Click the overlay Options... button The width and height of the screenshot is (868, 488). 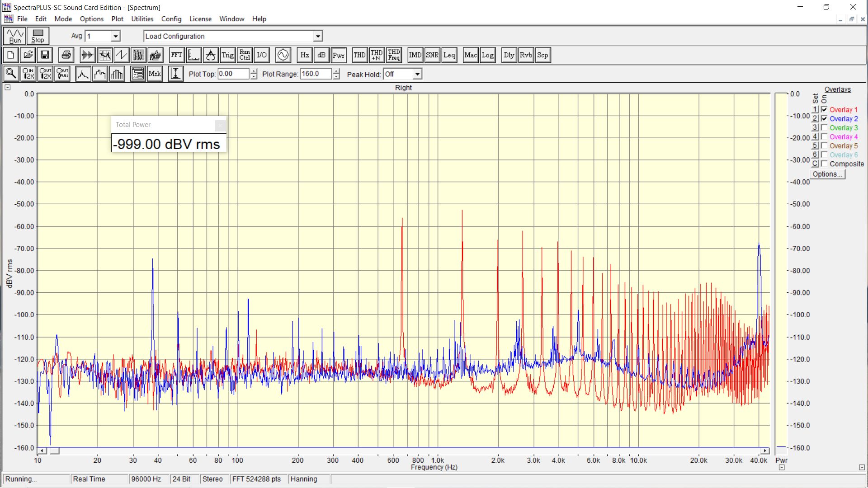tap(827, 174)
